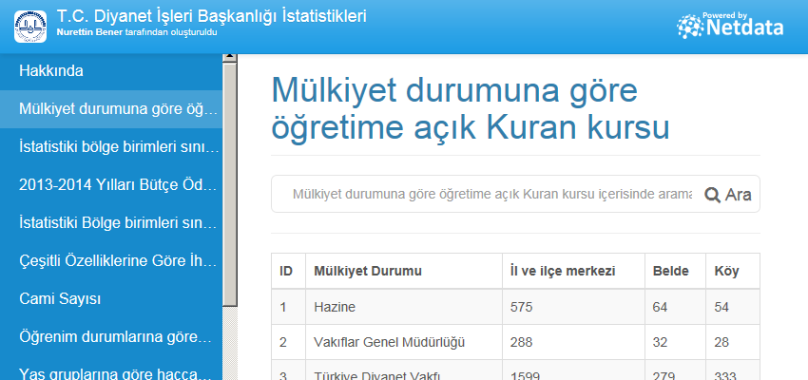Click the magnifier Ara search button
Image resolution: width=808 pixels, height=380 pixels.
pos(728,195)
